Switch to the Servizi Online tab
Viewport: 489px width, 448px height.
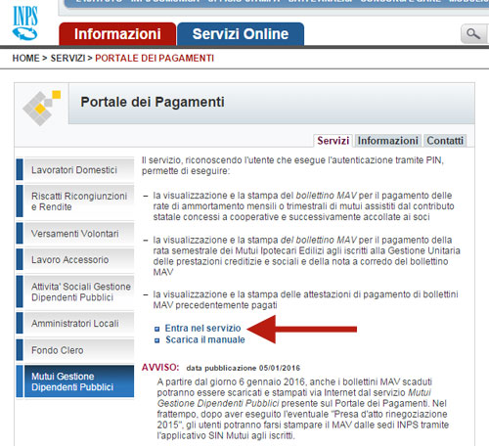(x=241, y=34)
